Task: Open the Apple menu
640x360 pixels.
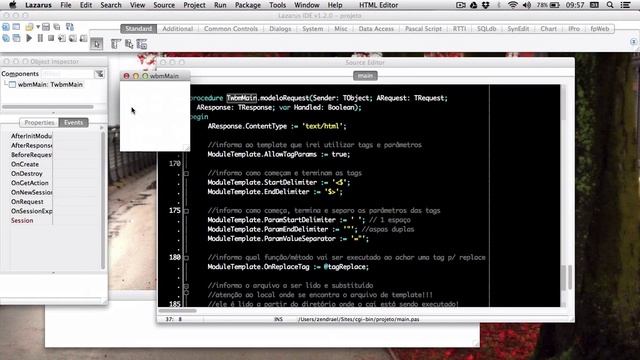Action: tap(12, 5)
